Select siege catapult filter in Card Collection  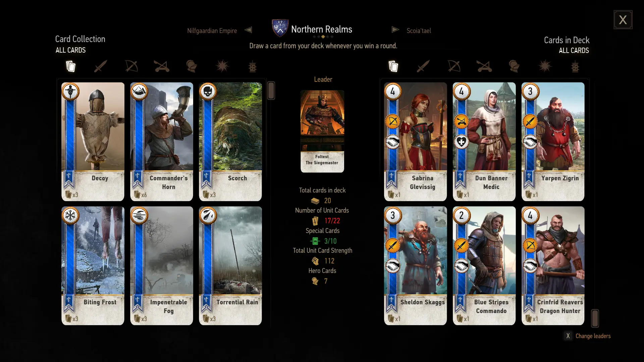pyautogui.click(x=162, y=66)
